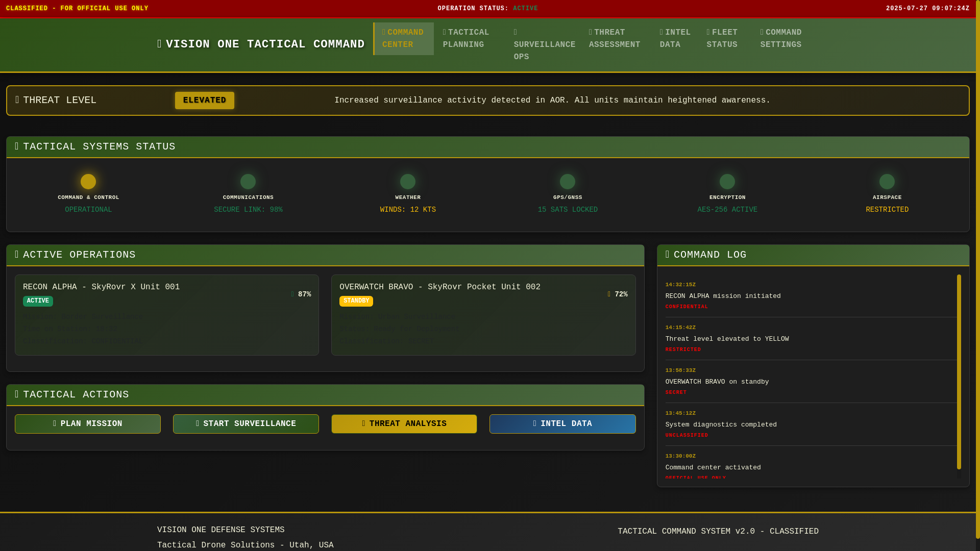This screenshot has height=551, width=980.
Task: Click the Tactical Planning tab icon
Action: (x=445, y=33)
